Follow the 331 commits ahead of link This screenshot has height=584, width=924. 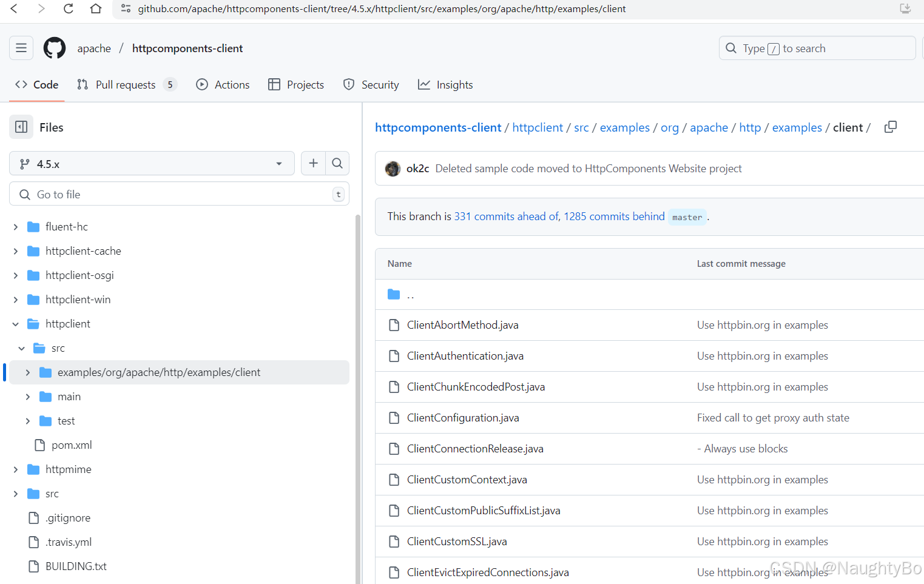(x=507, y=216)
